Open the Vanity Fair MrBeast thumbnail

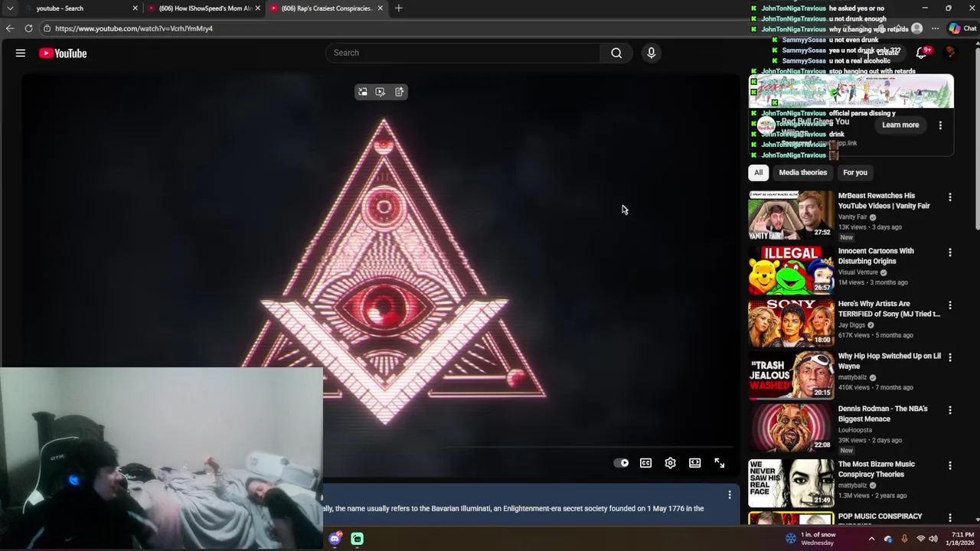[x=791, y=215]
